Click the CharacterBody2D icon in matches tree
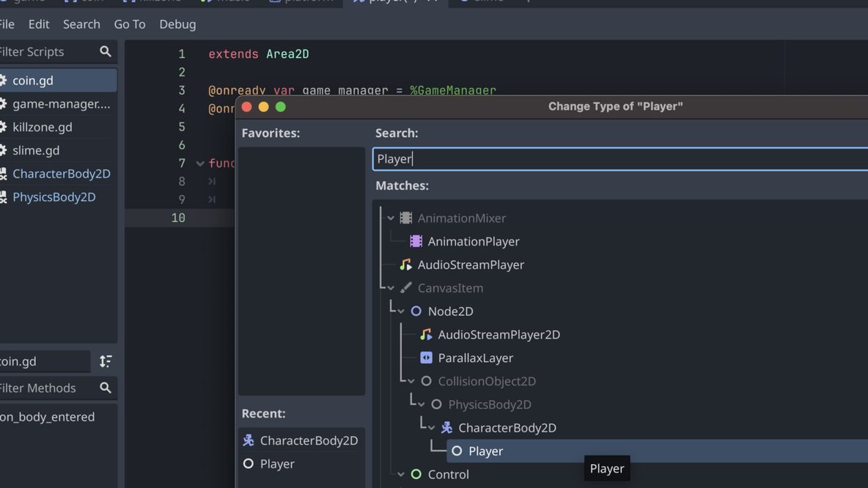 [446, 428]
